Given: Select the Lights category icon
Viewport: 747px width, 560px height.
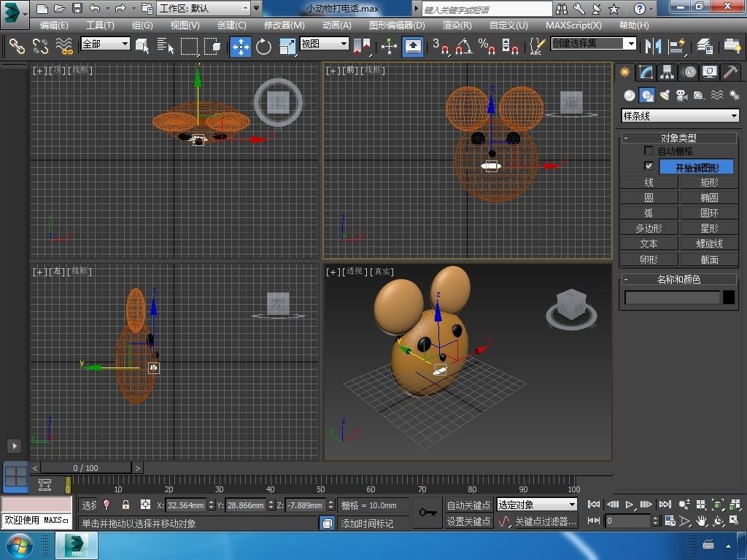Looking at the screenshot, I should click(664, 96).
